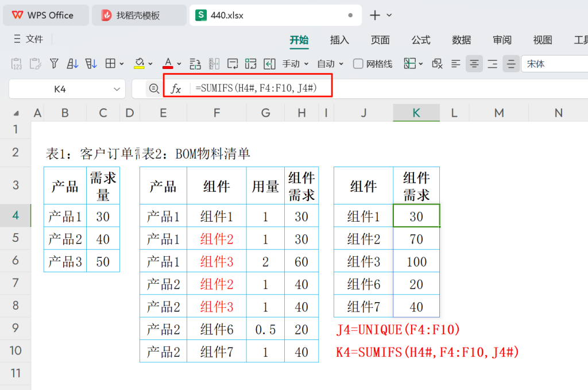Select row 4 header
Viewport: 588px width, 390px height.
click(16, 215)
